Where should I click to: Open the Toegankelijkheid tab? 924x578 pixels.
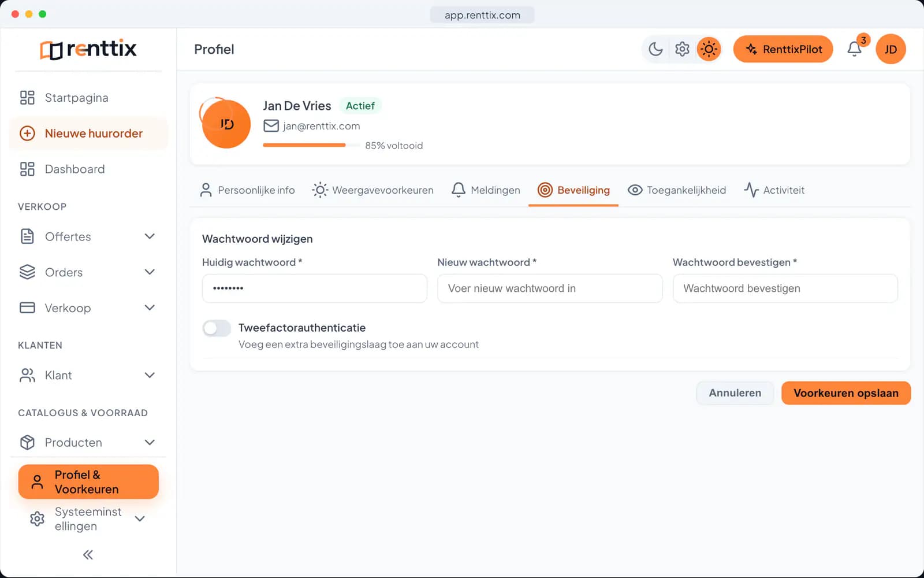[x=676, y=190]
